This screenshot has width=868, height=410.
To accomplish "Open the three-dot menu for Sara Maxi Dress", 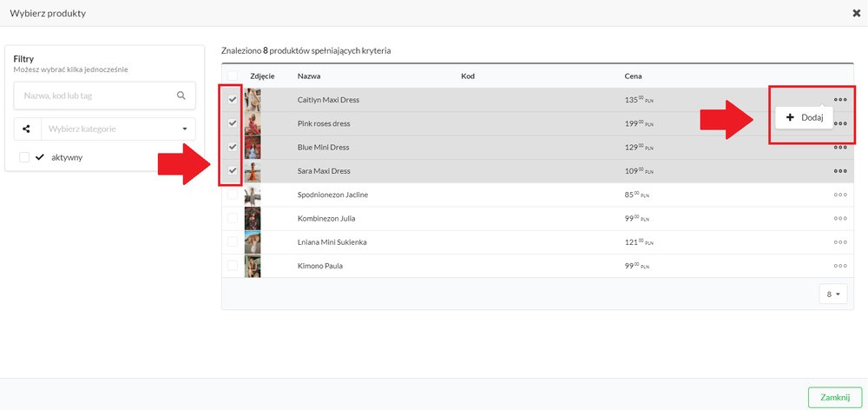I will pyautogui.click(x=839, y=171).
